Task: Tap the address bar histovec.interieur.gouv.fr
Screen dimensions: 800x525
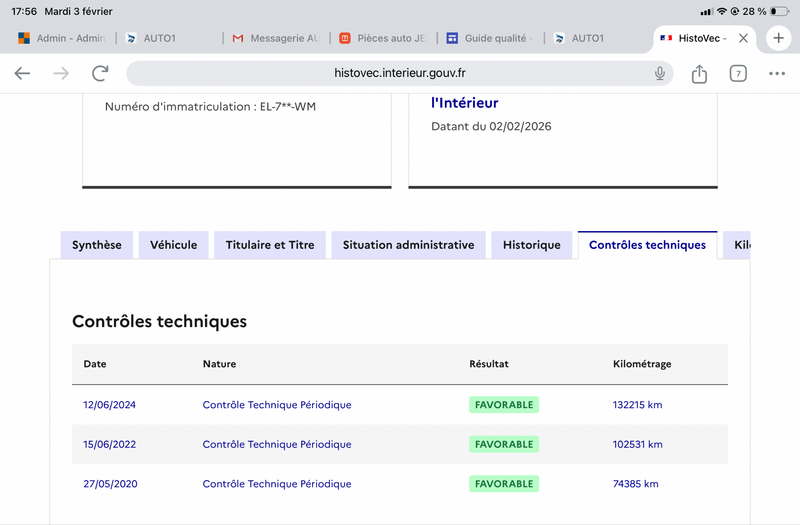Action: pyautogui.click(x=400, y=73)
